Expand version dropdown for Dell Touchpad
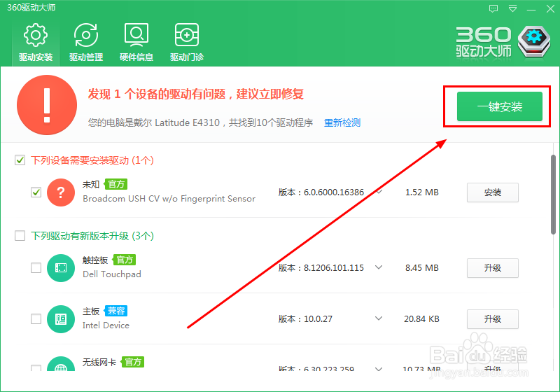 [379, 267]
